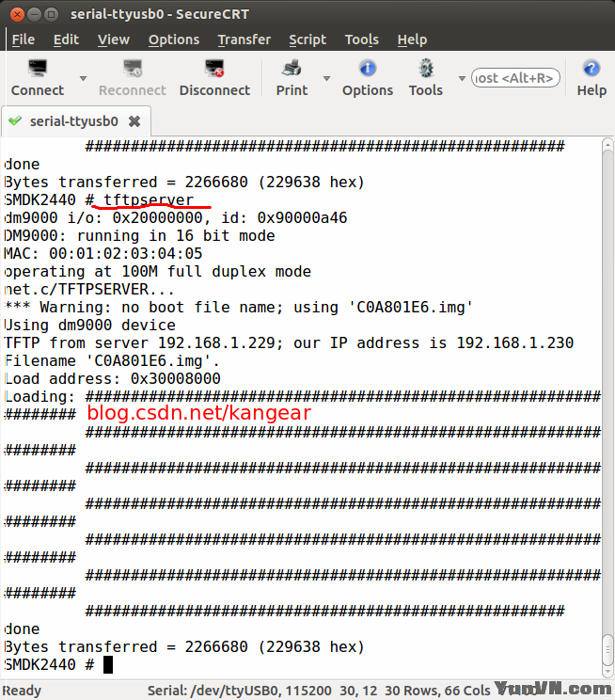Click the 'tftpserver' command text
This screenshot has height=700, width=615.
[149, 200]
